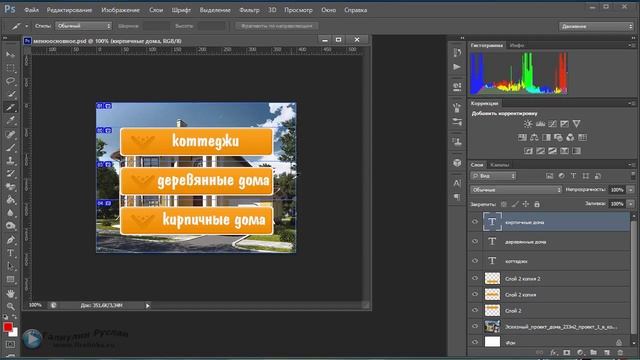This screenshot has height=360, width=640.
Task: Click the 100% zoom field in status bar
Action: pyautogui.click(x=35, y=305)
